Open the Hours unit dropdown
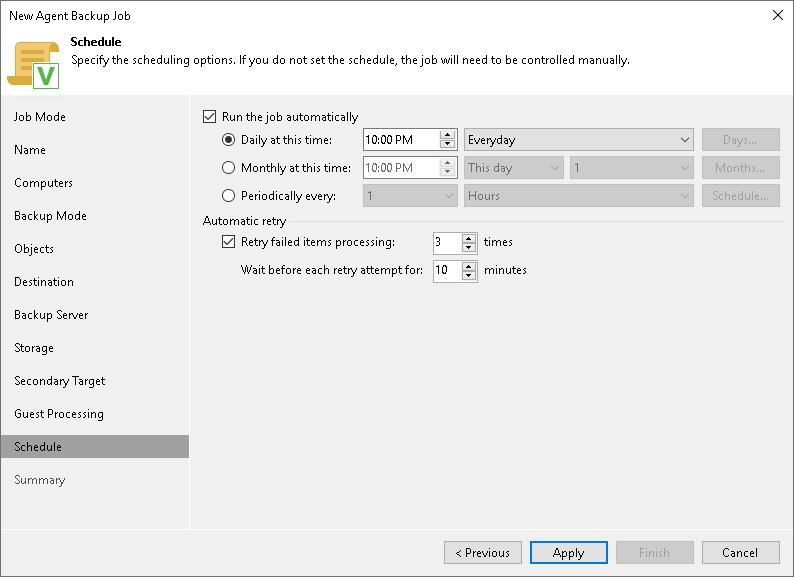Image resolution: width=794 pixels, height=577 pixels. (x=578, y=196)
